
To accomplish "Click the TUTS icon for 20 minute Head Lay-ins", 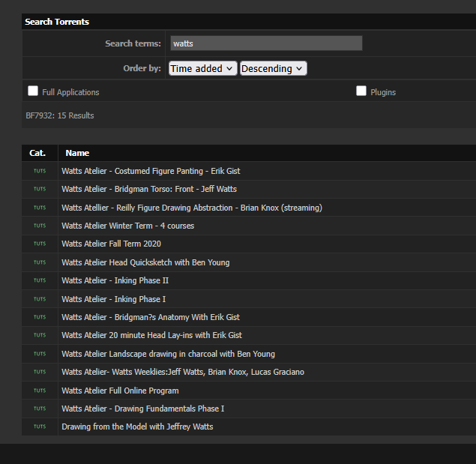I will point(40,335).
